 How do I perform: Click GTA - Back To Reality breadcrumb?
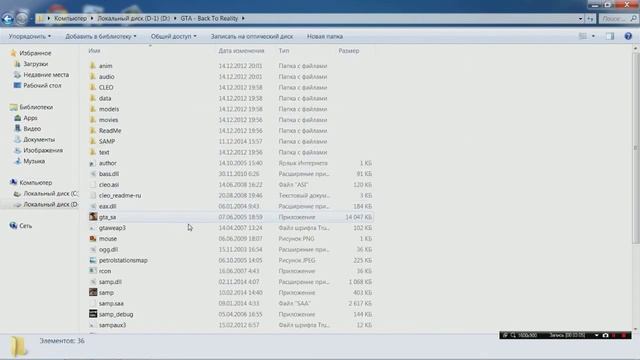(x=209, y=18)
